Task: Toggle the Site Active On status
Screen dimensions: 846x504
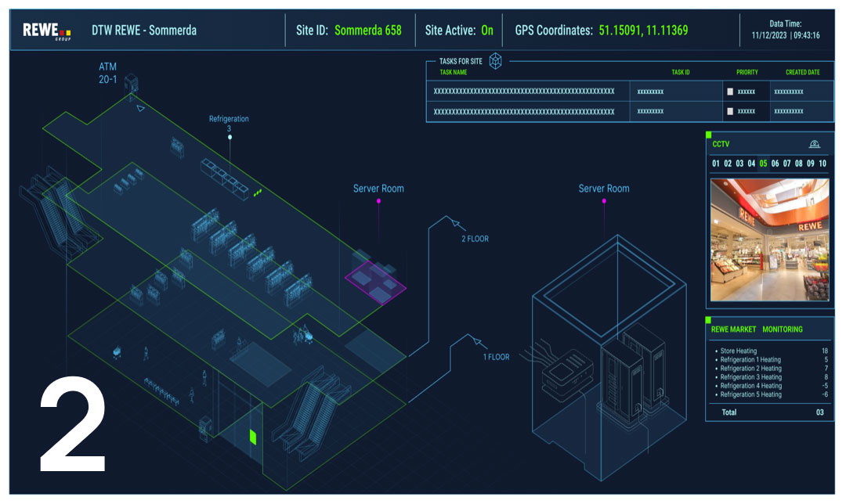Action: 487,31
